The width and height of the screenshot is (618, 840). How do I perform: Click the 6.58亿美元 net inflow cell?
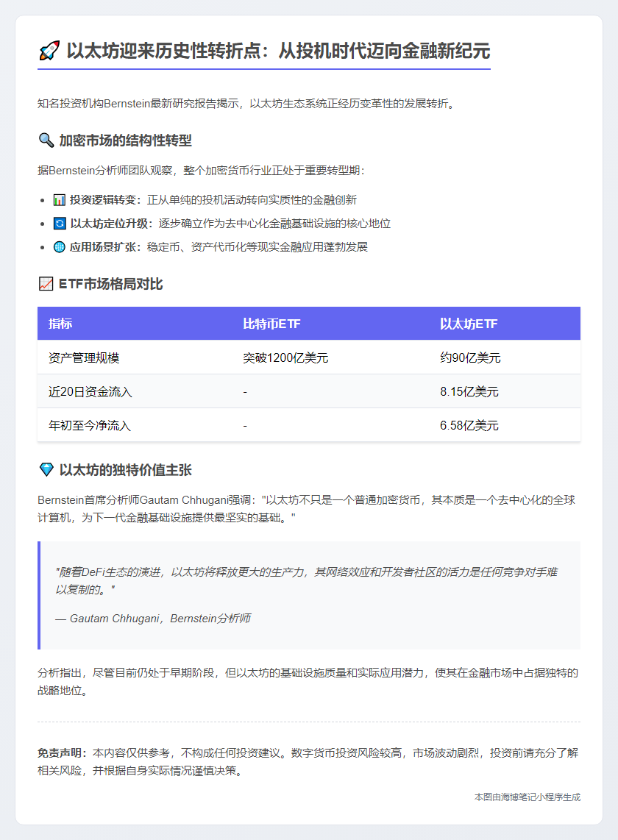[469, 426]
